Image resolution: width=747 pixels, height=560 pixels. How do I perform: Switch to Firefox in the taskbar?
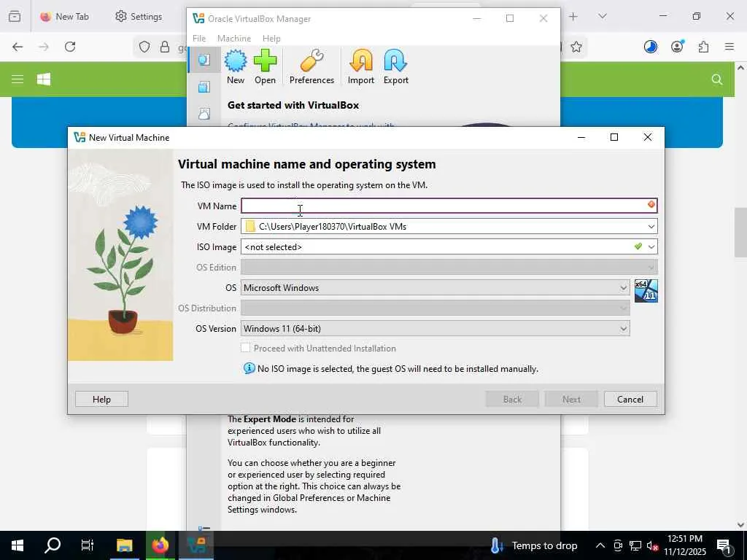tap(160, 545)
